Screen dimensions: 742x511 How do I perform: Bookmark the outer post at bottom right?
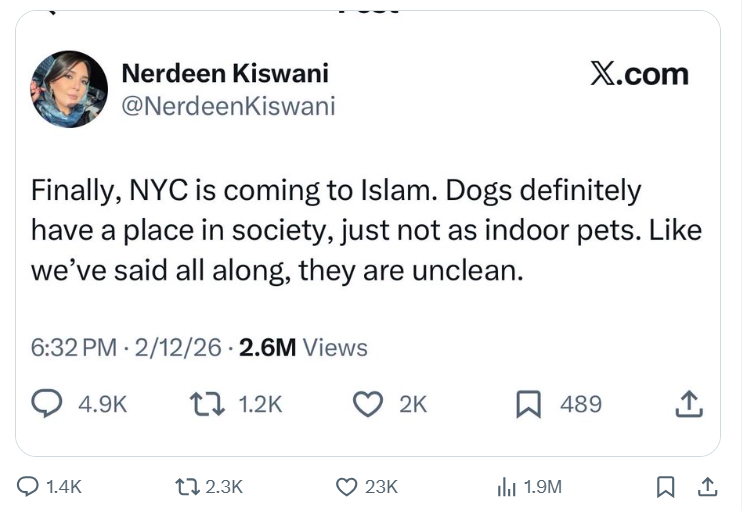point(665,487)
